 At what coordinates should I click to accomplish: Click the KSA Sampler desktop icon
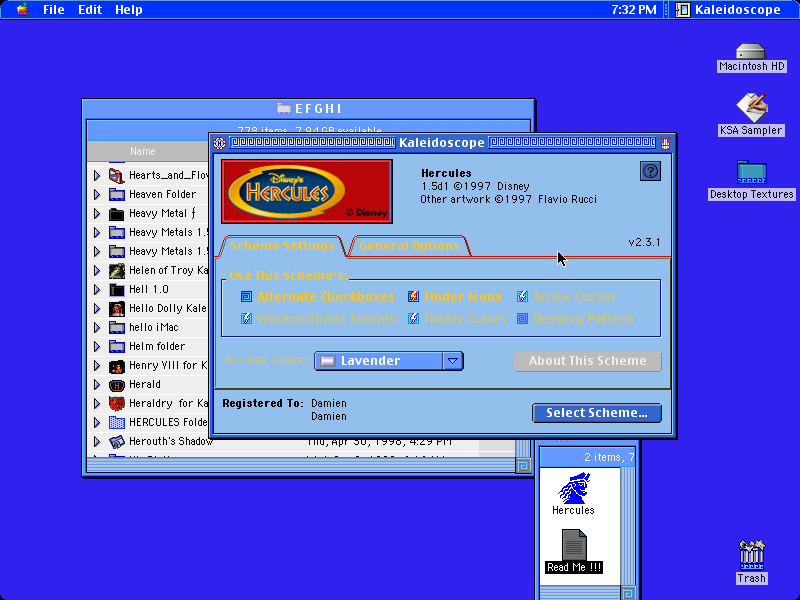point(752,108)
